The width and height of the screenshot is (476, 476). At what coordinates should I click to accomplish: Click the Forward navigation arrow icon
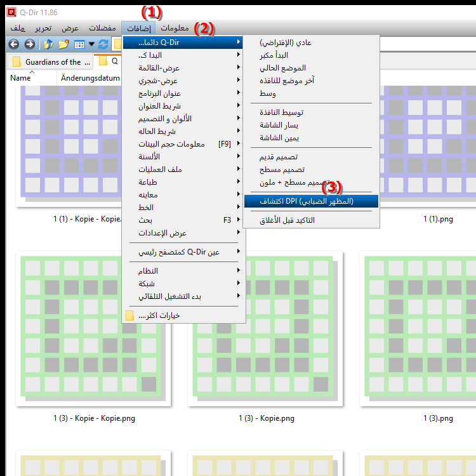tap(29, 44)
